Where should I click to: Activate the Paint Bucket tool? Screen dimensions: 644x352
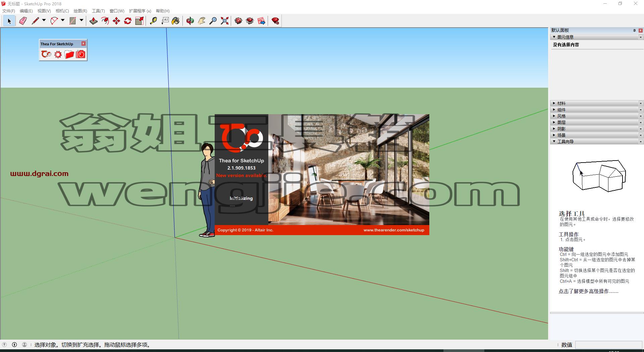coord(176,21)
